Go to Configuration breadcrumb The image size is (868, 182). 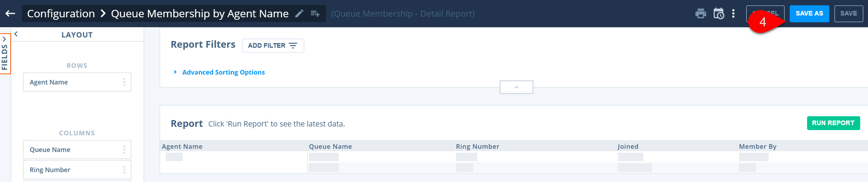pos(61,13)
